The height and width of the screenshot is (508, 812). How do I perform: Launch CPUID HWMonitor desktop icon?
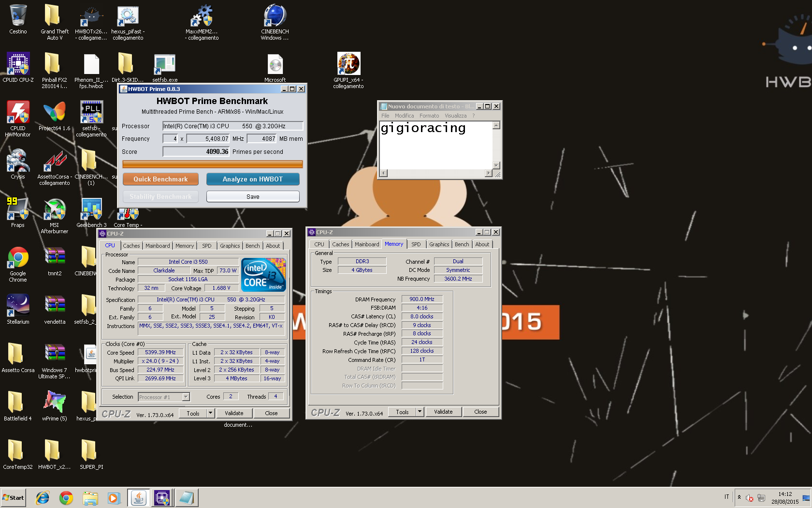point(18,119)
